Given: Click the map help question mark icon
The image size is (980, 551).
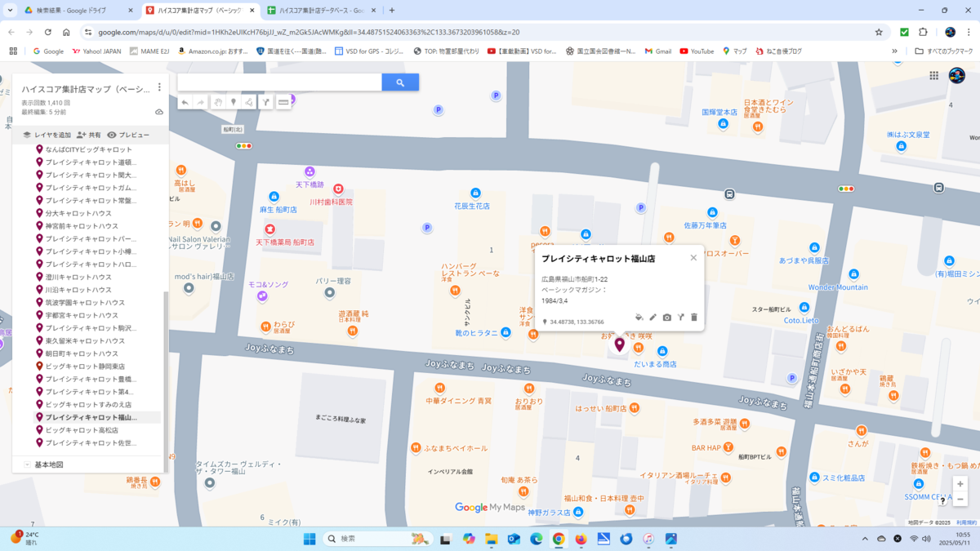Looking at the screenshot, I should coord(942,501).
